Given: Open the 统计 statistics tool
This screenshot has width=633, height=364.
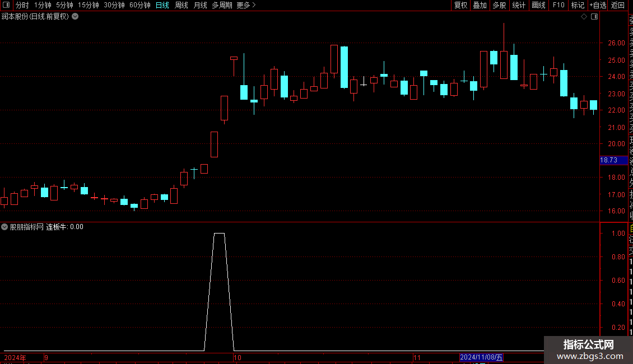Looking at the screenshot, I should [x=519, y=5].
